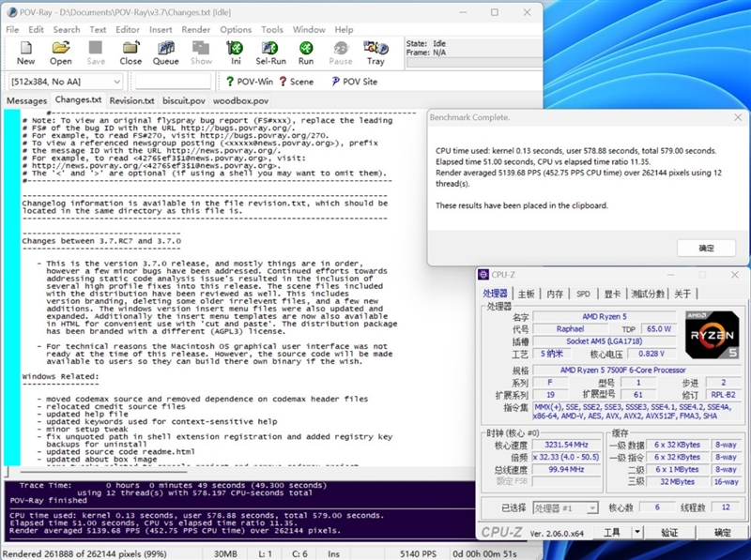The width and height of the screenshot is (751, 560).
Task: Open the Scene help icon
Action: [284, 82]
